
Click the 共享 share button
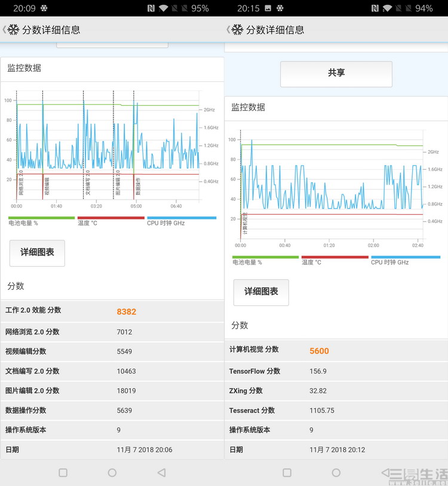(x=336, y=73)
